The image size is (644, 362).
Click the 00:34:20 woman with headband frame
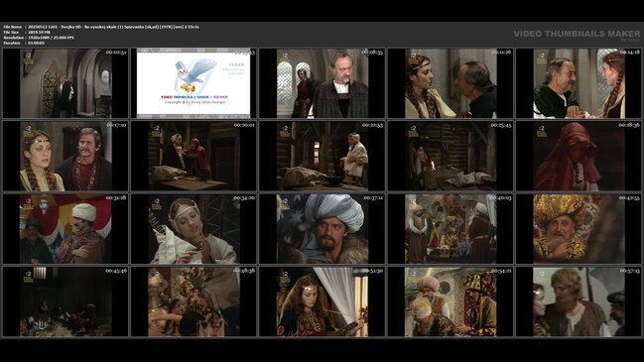click(193, 229)
